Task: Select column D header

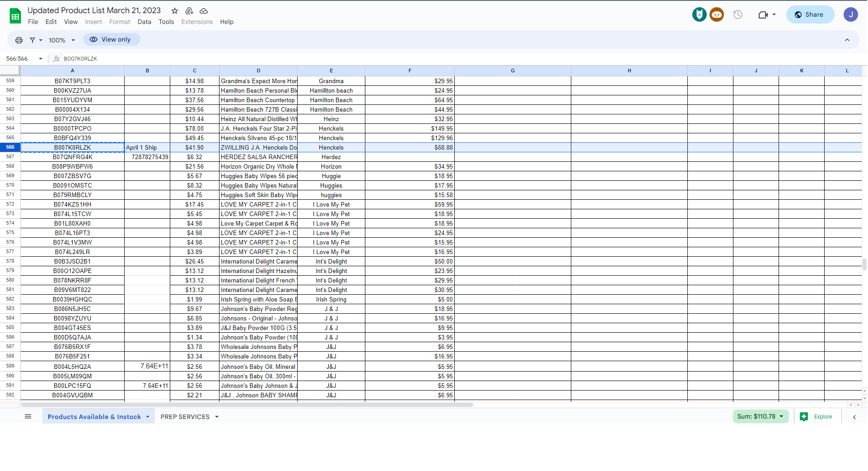Action: 258,71
